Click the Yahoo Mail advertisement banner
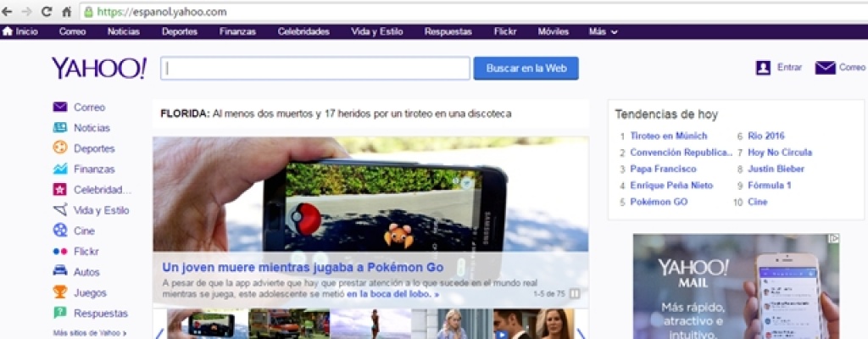868x339 pixels. click(737, 286)
